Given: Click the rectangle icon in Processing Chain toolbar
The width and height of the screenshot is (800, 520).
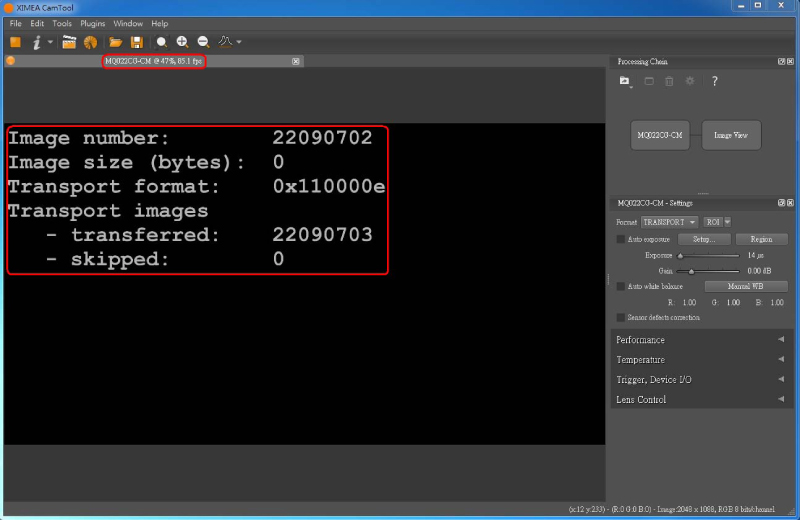Looking at the screenshot, I should [649, 81].
